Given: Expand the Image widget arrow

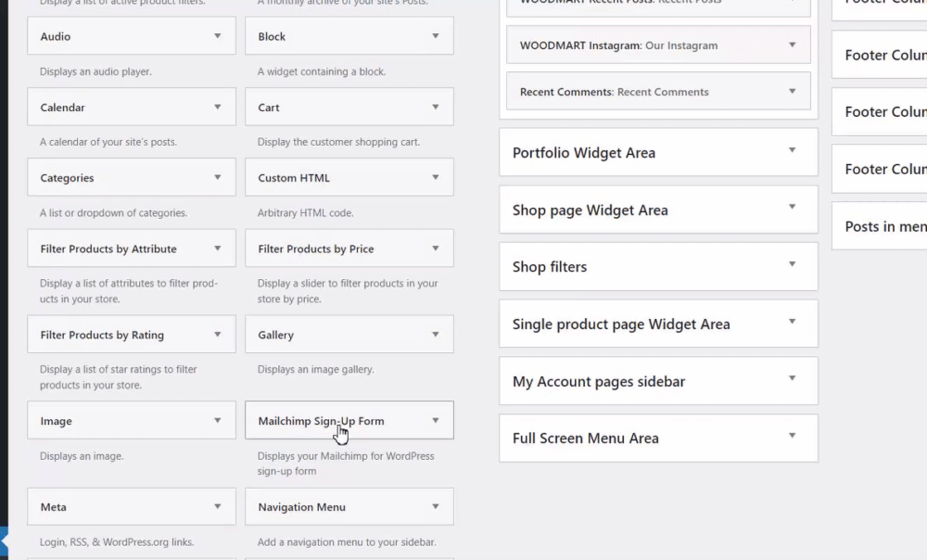Looking at the screenshot, I should tap(218, 421).
